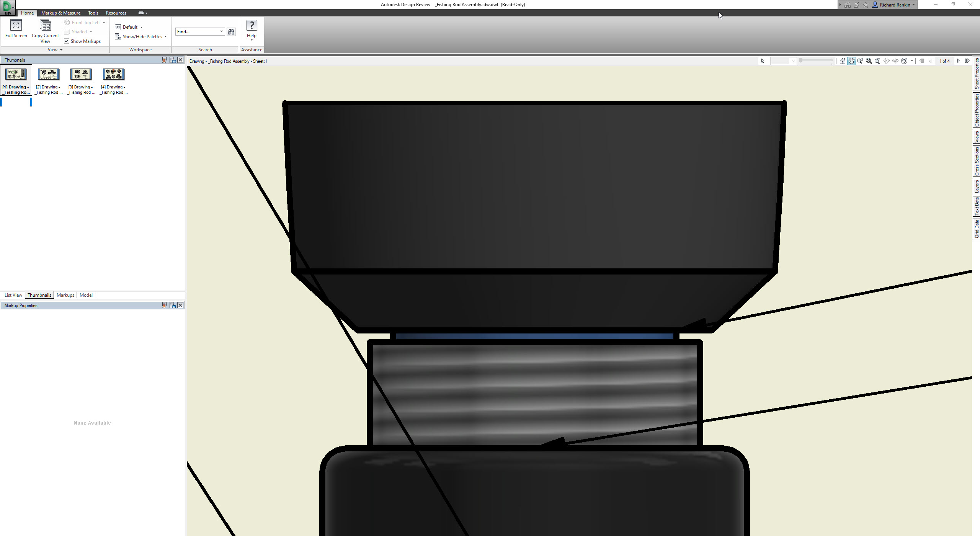Activate the Zoom magnifier tool

pyautogui.click(x=860, y=61)
